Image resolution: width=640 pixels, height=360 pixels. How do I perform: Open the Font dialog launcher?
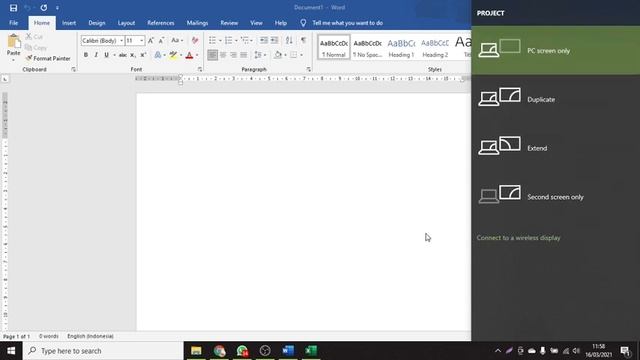point(200,69)
